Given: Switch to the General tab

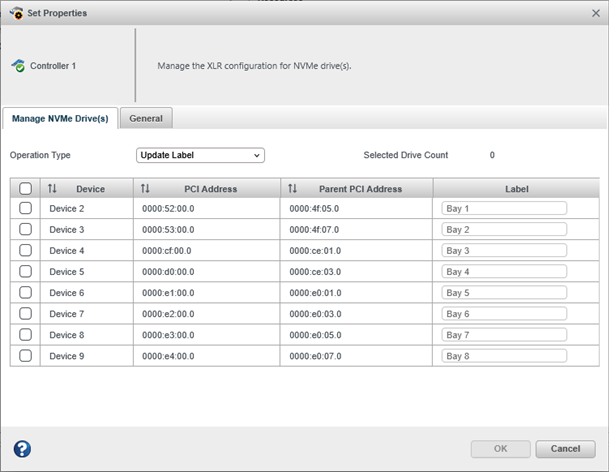Looking at the screenshot, I should point(146,118).
